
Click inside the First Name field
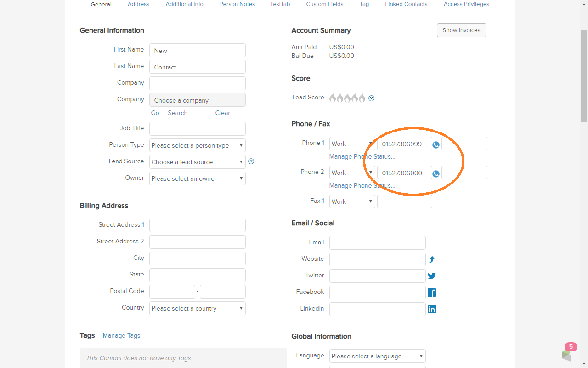tap(197, 50)
